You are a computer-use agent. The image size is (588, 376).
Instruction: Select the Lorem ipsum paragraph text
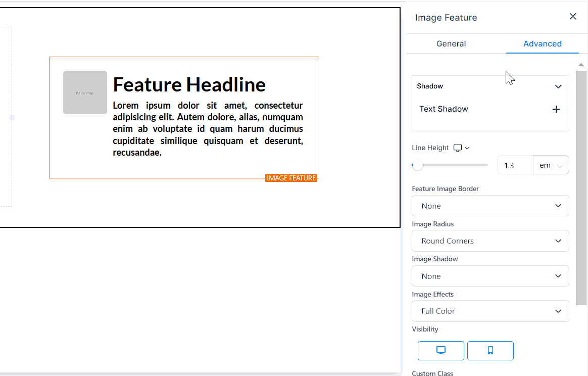pyautogui.click(x=208, y=129)
